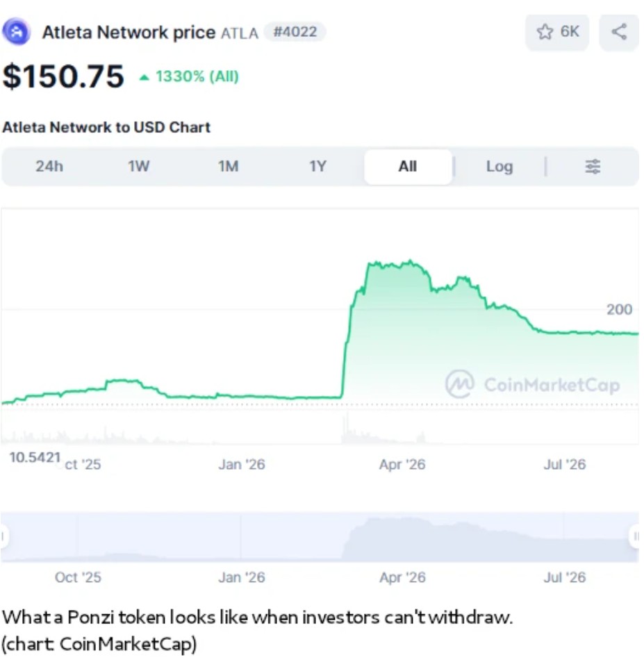Click the green up-arrow price change indicator
Viewport: 644px width, 660px height.
click(x=145, y=77)
